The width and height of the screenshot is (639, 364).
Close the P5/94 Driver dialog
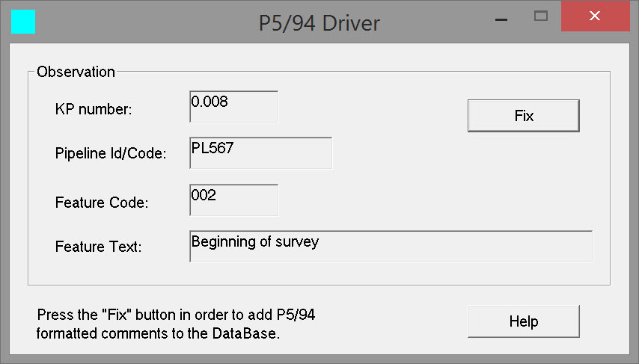click(595, 16)
